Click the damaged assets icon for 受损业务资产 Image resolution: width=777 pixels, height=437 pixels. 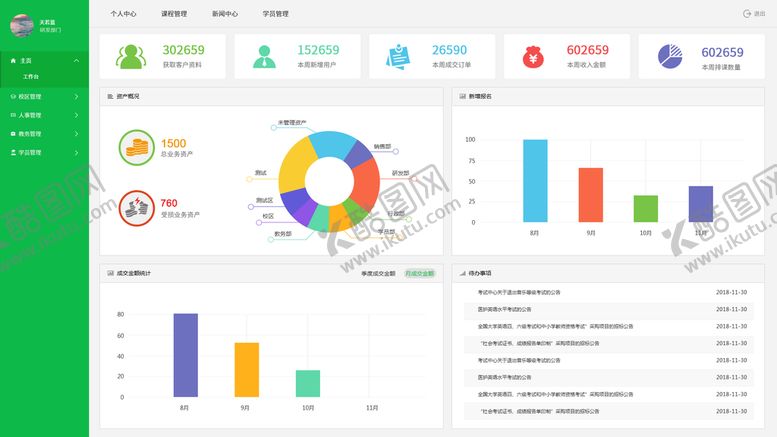(136, 208)
